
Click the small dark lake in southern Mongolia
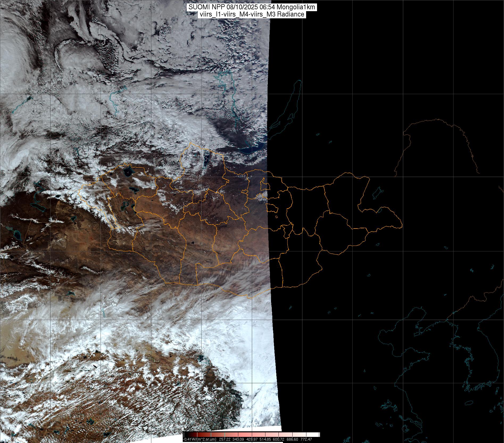pyautogui.click(x=192, y=243)
